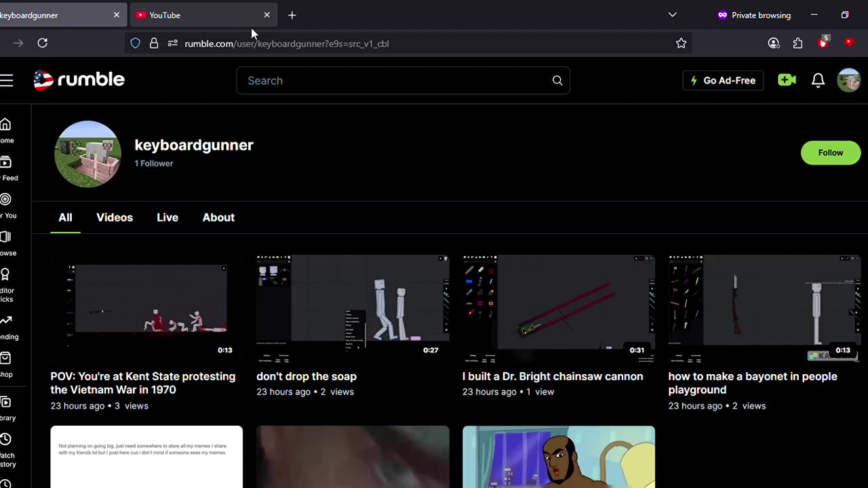This screenshot has height=488, width=868.
Task: Open Editor Picks in the sidebar
Action: point(6,285)
